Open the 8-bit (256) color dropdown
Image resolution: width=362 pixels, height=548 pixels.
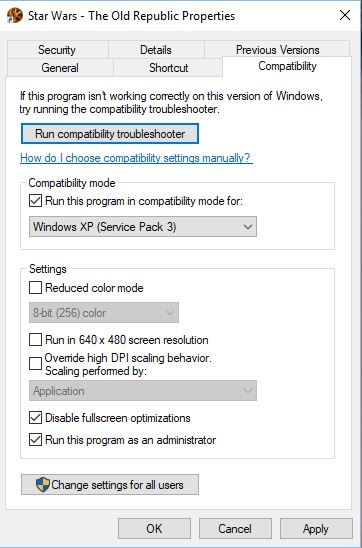pyautogui.click(x=104, y=312)
